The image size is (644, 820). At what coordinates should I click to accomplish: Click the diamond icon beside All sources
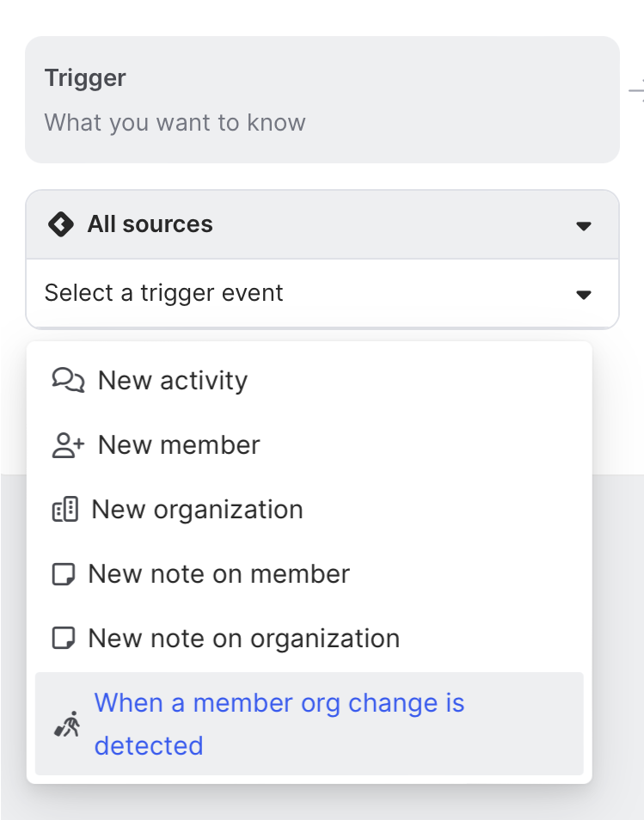pos(61,225)
